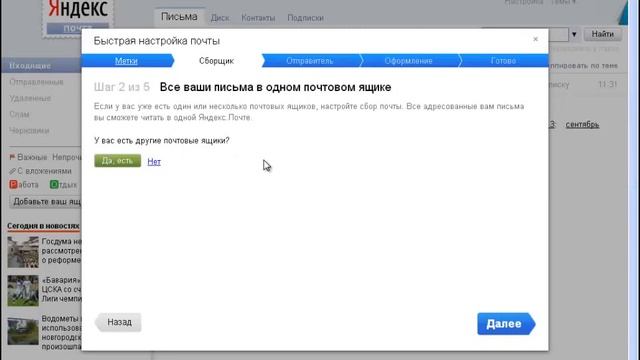The height and width of the screenshot is (360, 640).
Task: Open the Входящие folder
Action: pos(41,66)
